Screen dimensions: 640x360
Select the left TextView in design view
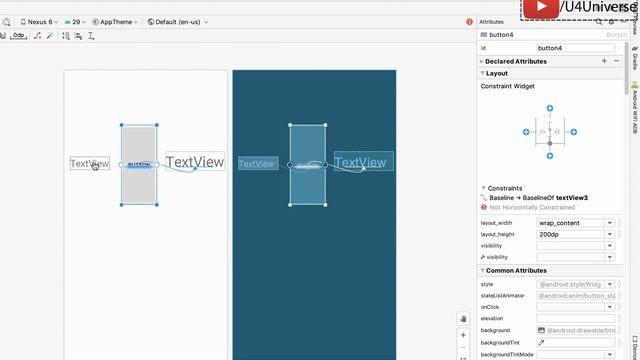(x=89, y=164)
